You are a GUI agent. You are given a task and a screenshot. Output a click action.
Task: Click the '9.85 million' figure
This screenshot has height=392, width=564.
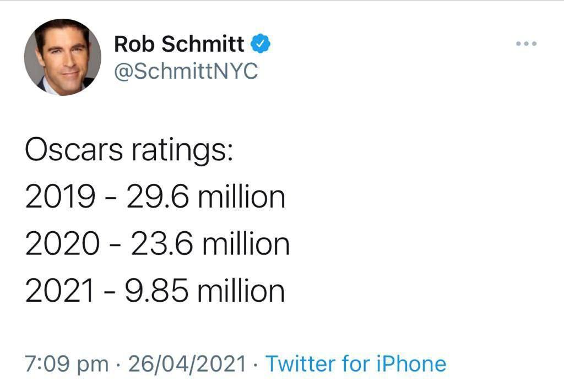pos(205,292)
